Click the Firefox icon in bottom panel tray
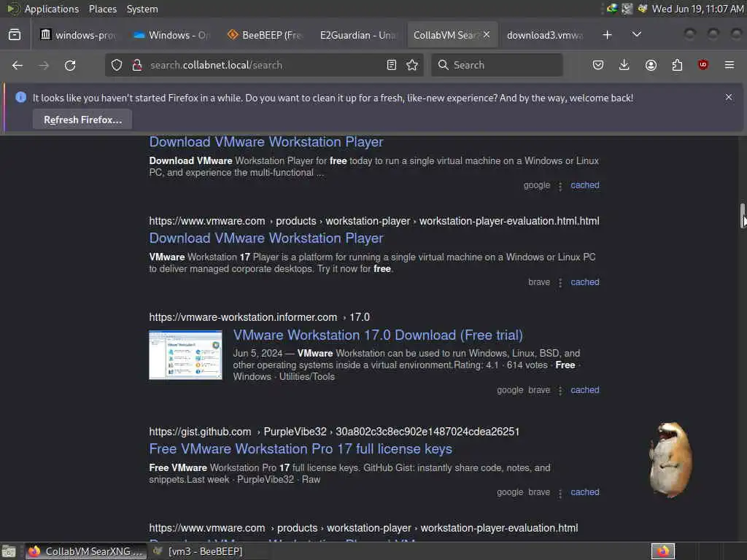Viewport: 747px width, 560px height. point(663,551)
